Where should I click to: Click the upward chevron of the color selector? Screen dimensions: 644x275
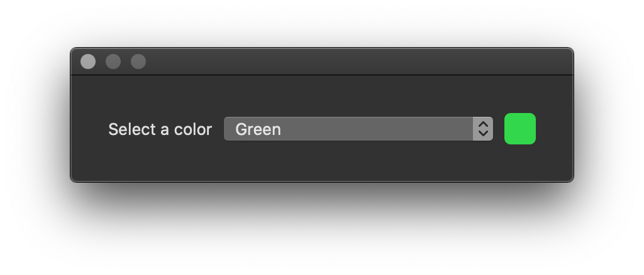(x=483, y=124)
